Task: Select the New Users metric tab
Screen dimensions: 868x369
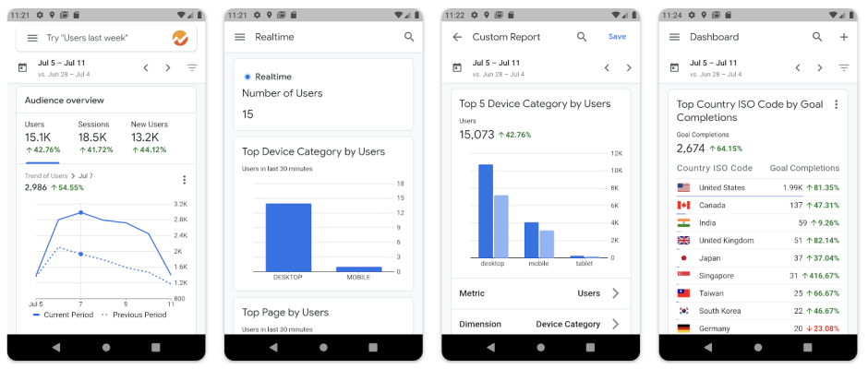Action: [x=150, y=138]
